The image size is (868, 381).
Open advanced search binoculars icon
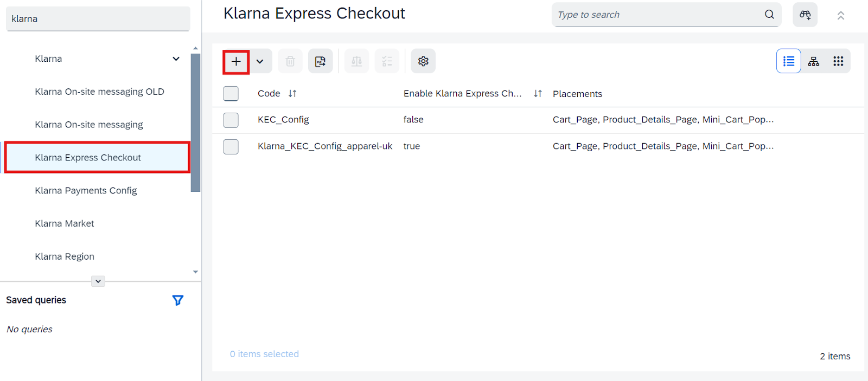click(x=805, y=15)
